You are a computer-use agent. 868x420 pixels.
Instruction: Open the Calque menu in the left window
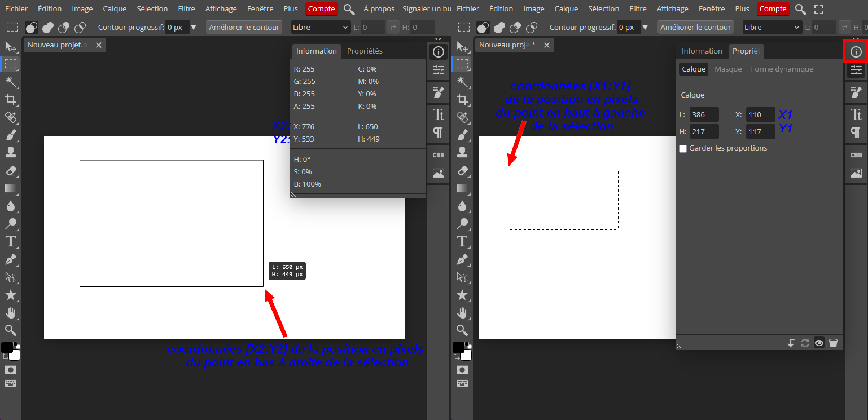coord(115,9)
